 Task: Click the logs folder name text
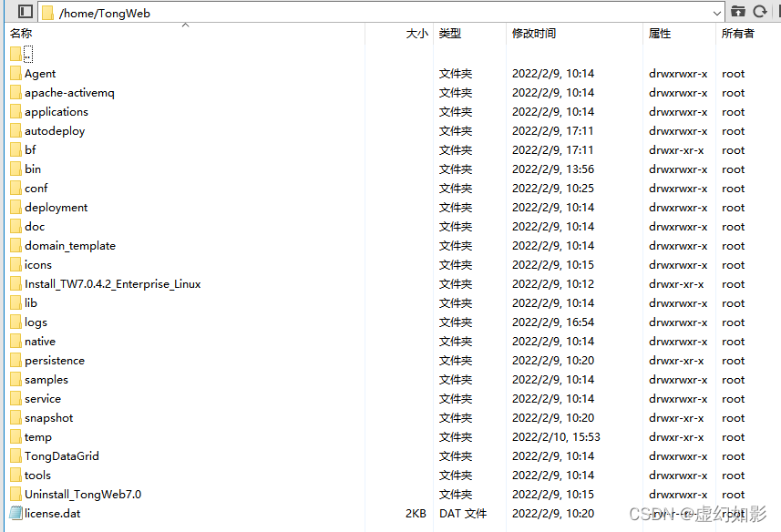pyautogui.click(x=36, y=322)
